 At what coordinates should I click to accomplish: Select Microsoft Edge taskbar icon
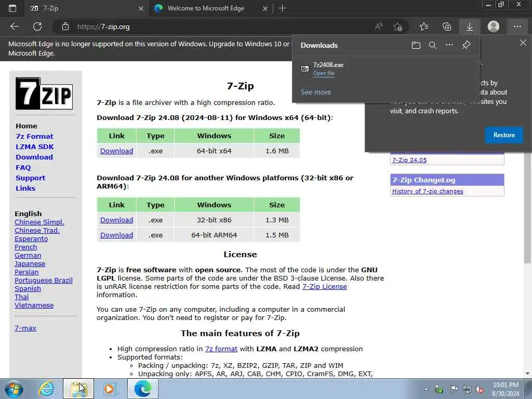[143, 389]
